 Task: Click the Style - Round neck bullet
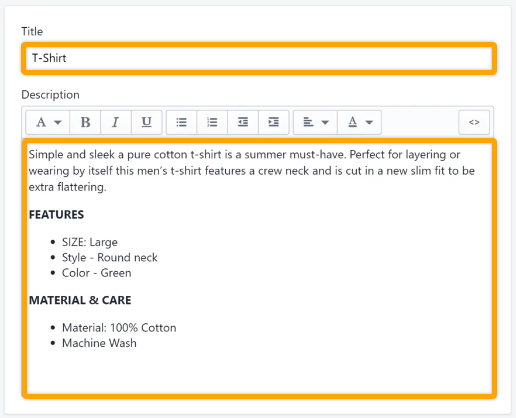click(x=110, y=258)
